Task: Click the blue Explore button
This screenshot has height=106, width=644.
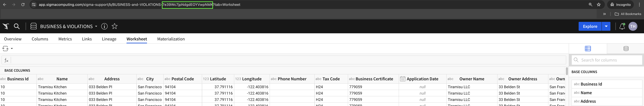Action: coord(590,26)
